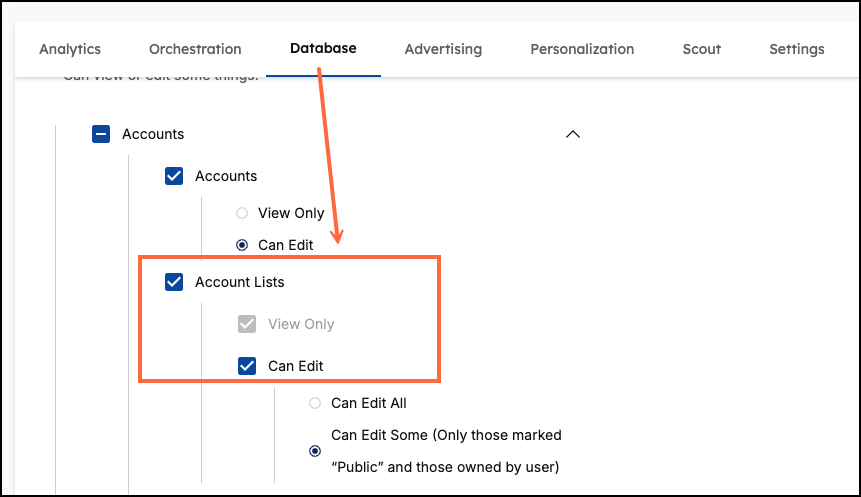Screen dimensions: 861x497
Task: Go to the Advertising tab
Action: pos(443,49)
